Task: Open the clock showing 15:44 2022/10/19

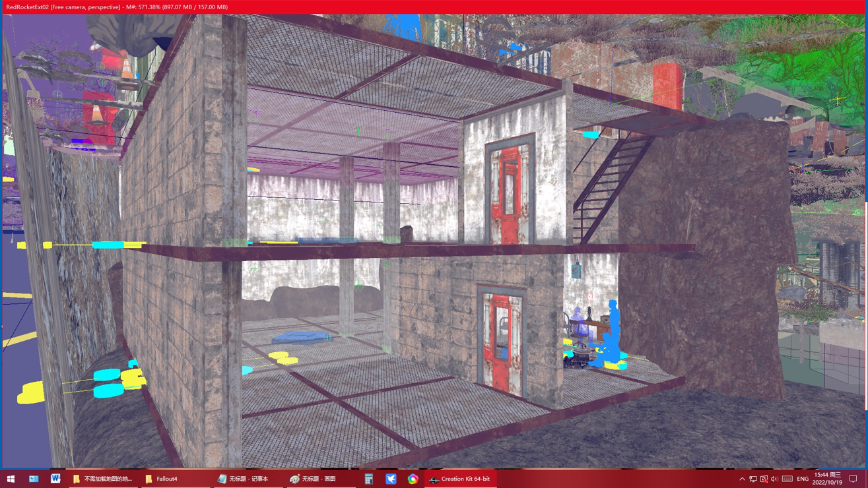Action: pos(828,479)
